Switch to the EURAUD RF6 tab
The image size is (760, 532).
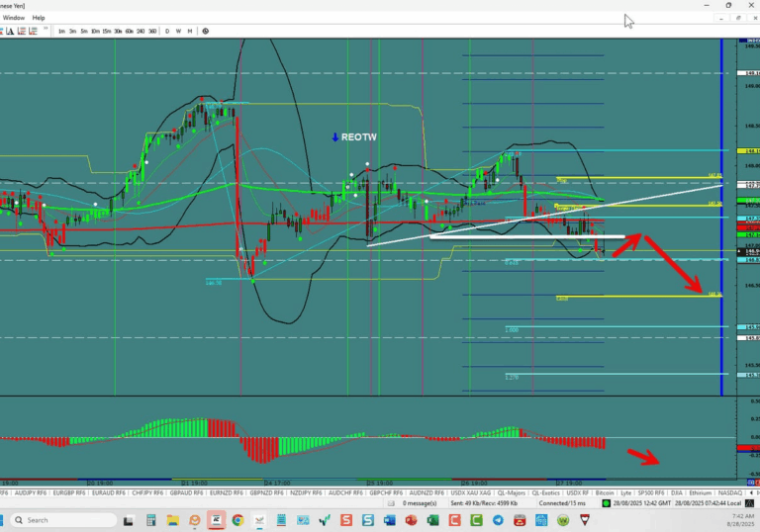coord(109,492)
